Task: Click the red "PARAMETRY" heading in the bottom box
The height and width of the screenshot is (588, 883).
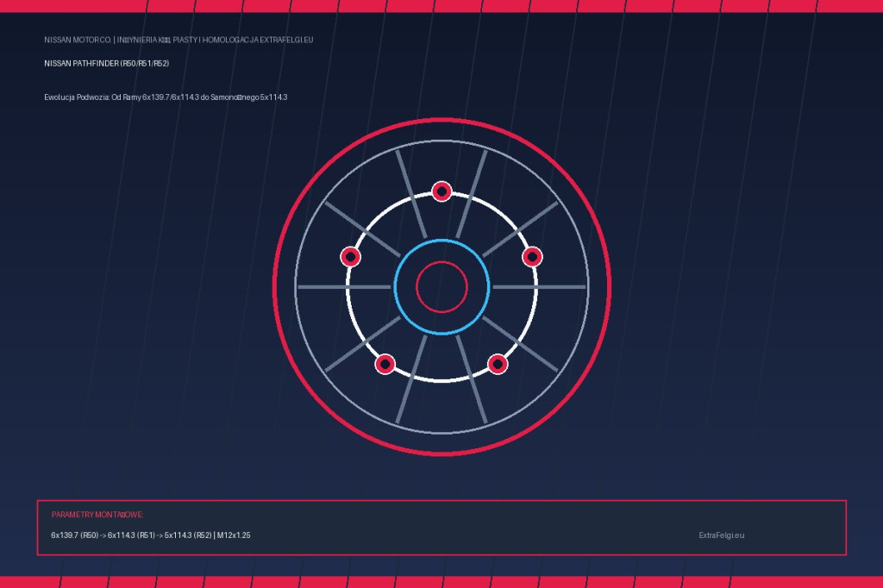Action: 97,515
